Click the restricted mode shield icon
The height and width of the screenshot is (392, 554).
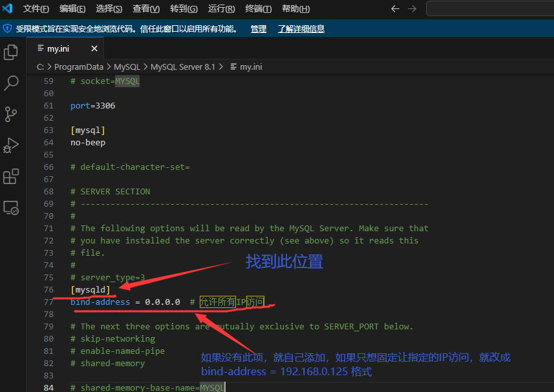point(7,28)
